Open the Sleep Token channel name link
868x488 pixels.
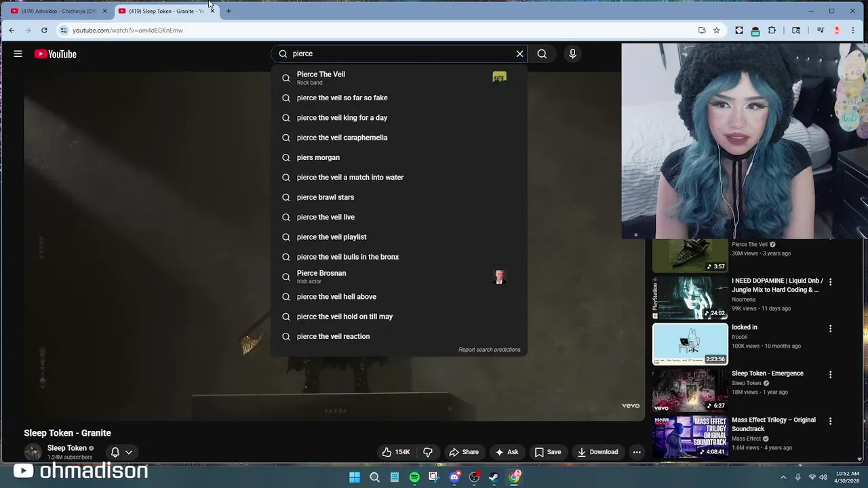pos(67,448)
